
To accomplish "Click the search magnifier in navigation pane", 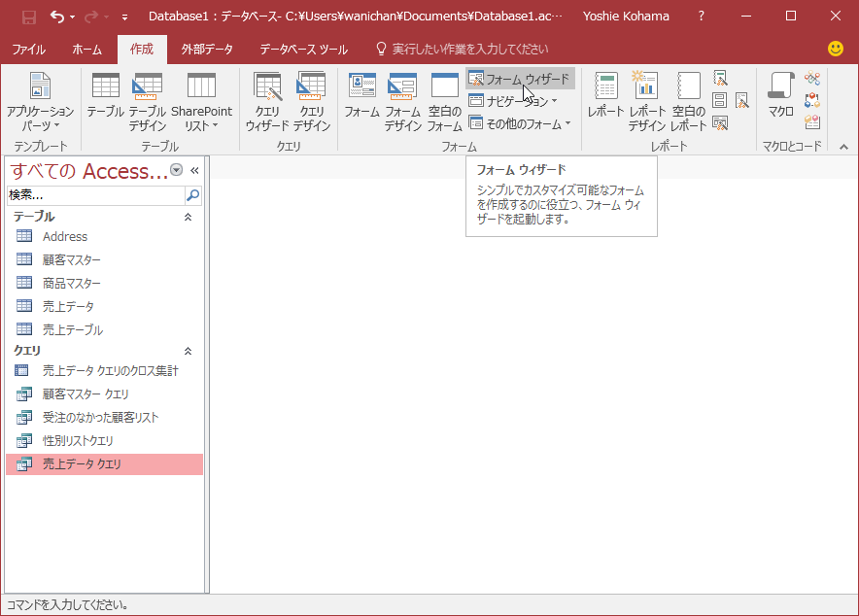I will tap(192, 195).
